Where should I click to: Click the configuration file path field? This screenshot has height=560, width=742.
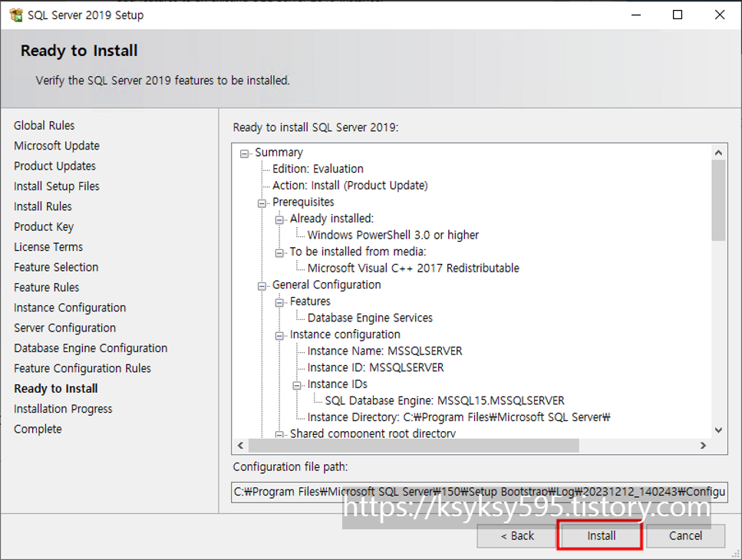pyautogui.click(x=480, y=492)
